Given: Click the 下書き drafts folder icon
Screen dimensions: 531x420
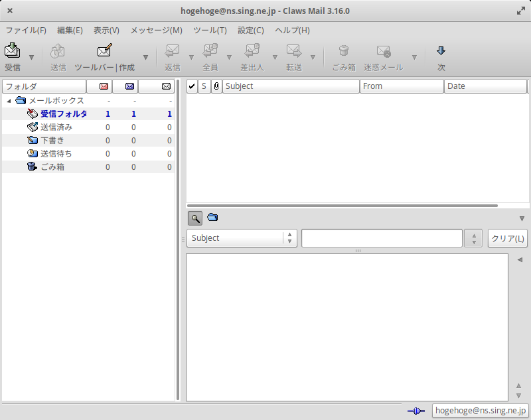Looking at the screenshot, I should pyautogui.click(x=32, y=140).
